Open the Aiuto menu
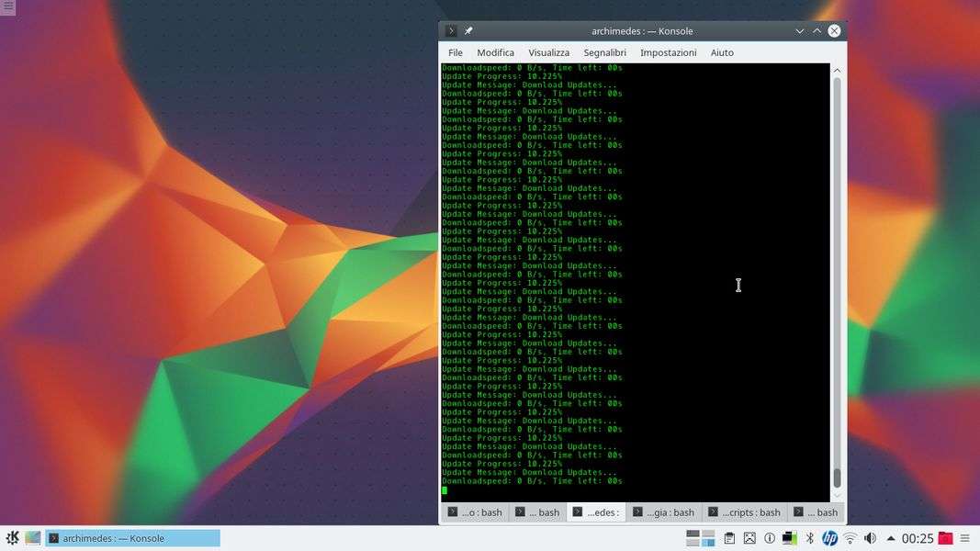The height and width of the screenshot is (551, 980). 722,53
